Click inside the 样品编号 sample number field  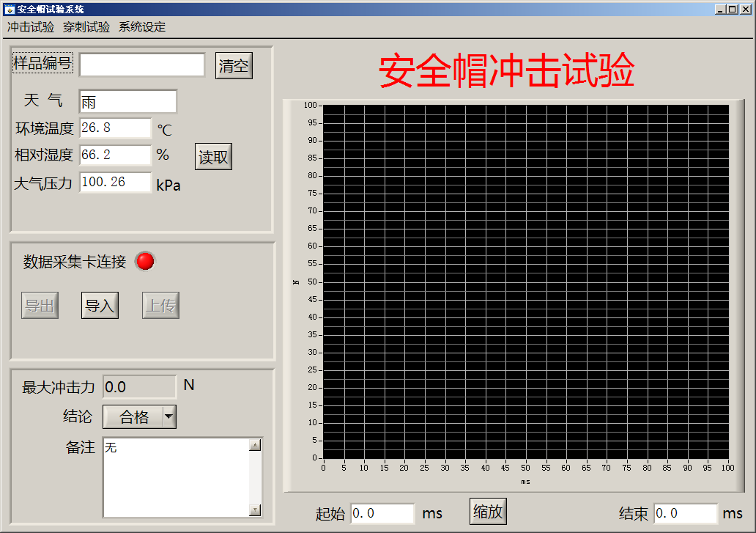(141, 65)
